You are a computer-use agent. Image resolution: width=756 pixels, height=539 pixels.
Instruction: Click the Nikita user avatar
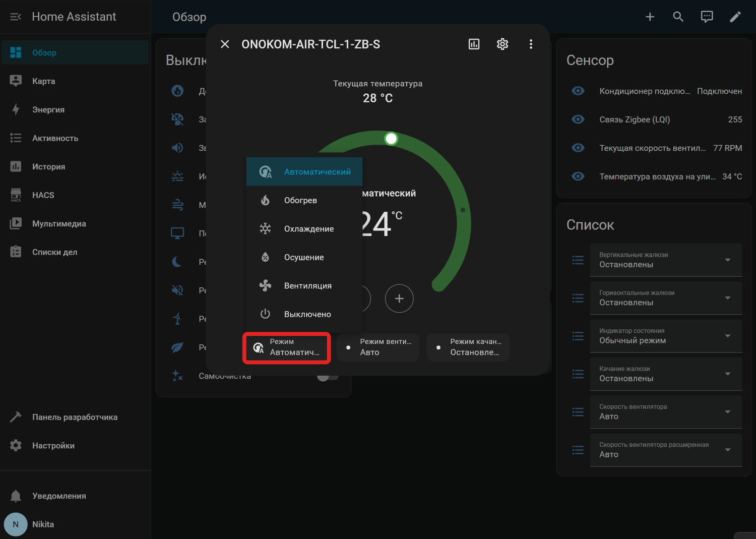(16, 524)
